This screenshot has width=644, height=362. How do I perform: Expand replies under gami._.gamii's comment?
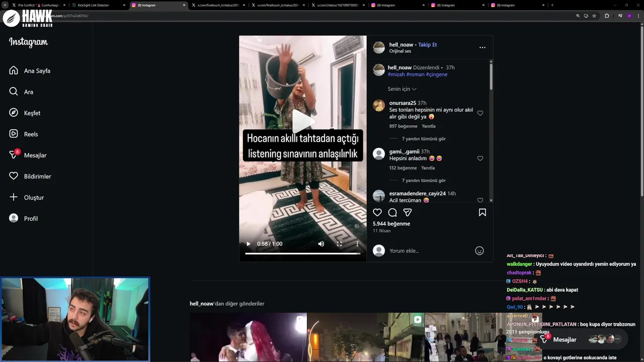click(424, 180)
